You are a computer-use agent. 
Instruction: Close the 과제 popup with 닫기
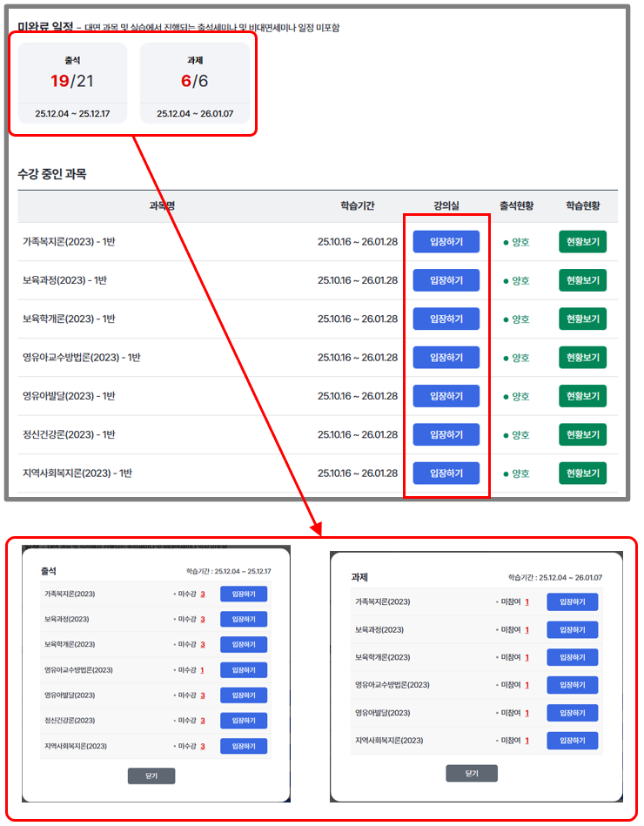pos(471,773)
